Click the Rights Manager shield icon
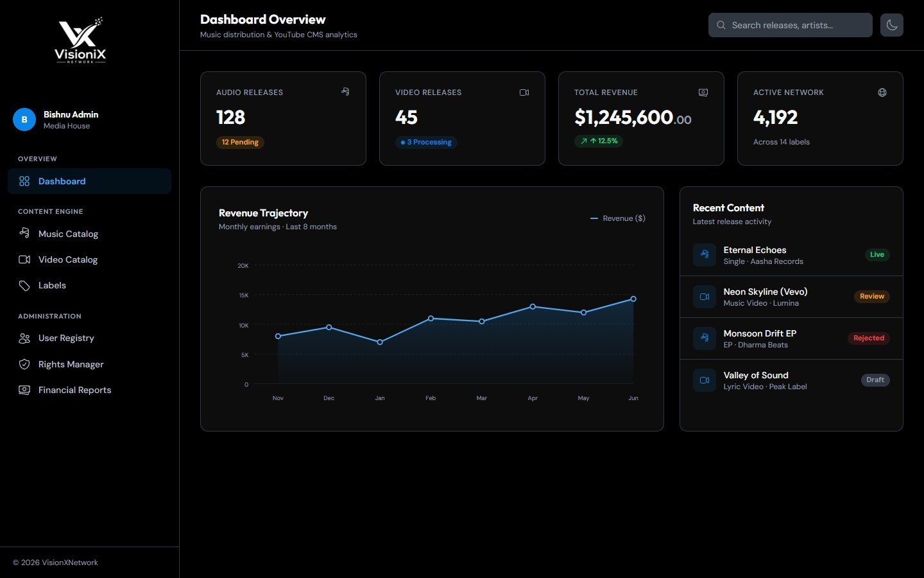 pyautogui.click(x=24, y=364)
